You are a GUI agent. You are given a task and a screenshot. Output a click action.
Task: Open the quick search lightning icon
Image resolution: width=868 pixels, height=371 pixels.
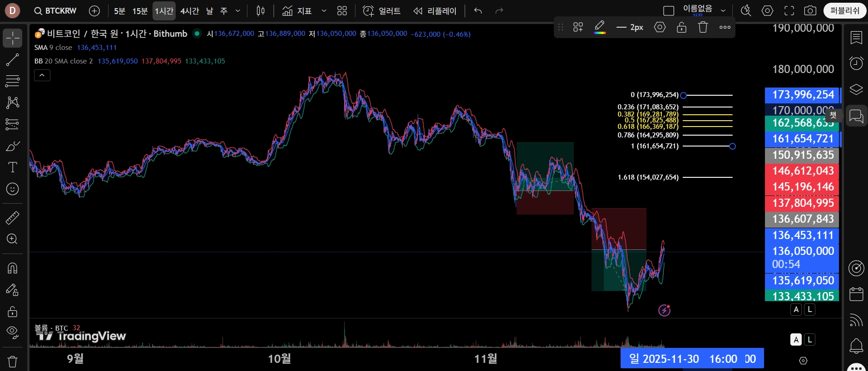pos(746,11)
